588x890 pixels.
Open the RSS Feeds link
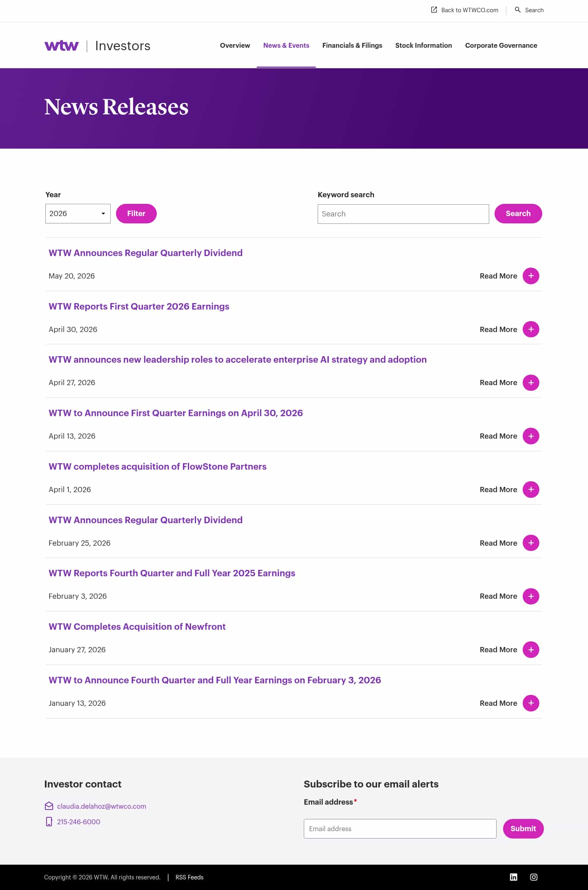(189, 877)
